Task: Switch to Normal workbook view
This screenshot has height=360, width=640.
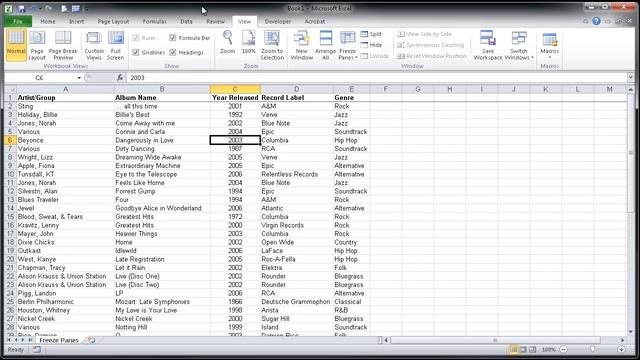Action: (16, 45)
